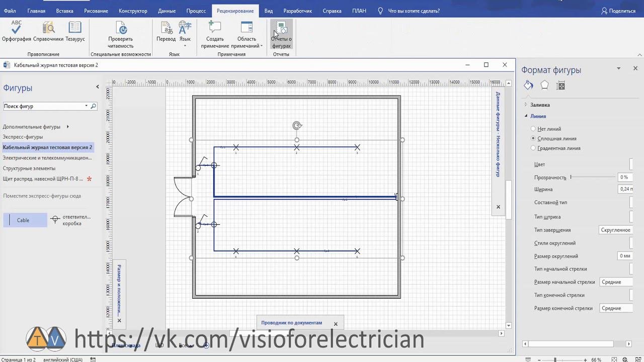Close the Данные фигуры pane

point(498,207)
